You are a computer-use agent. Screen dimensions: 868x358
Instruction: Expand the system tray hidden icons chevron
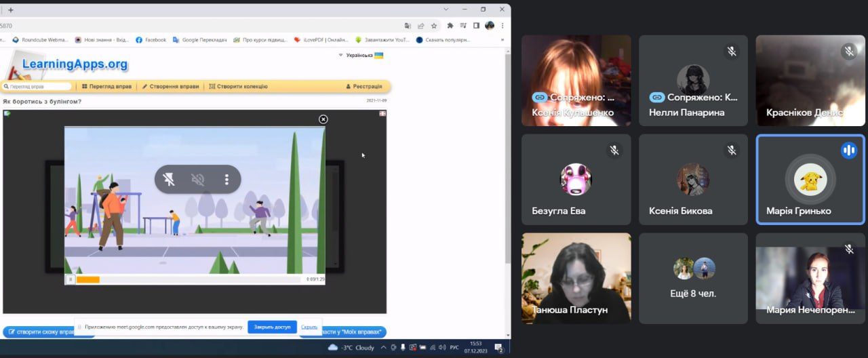tap(384, 348)
